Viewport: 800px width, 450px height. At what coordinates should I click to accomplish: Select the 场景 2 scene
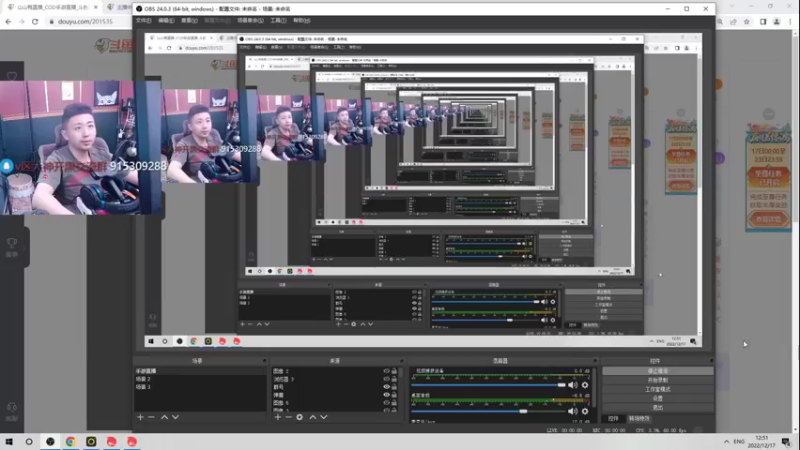coord(200,379)
